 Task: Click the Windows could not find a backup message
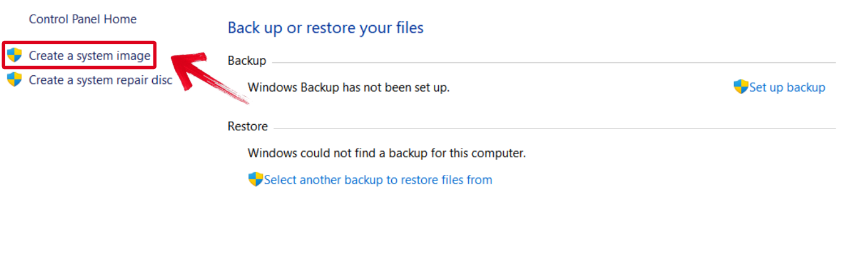tap(386, 153)
